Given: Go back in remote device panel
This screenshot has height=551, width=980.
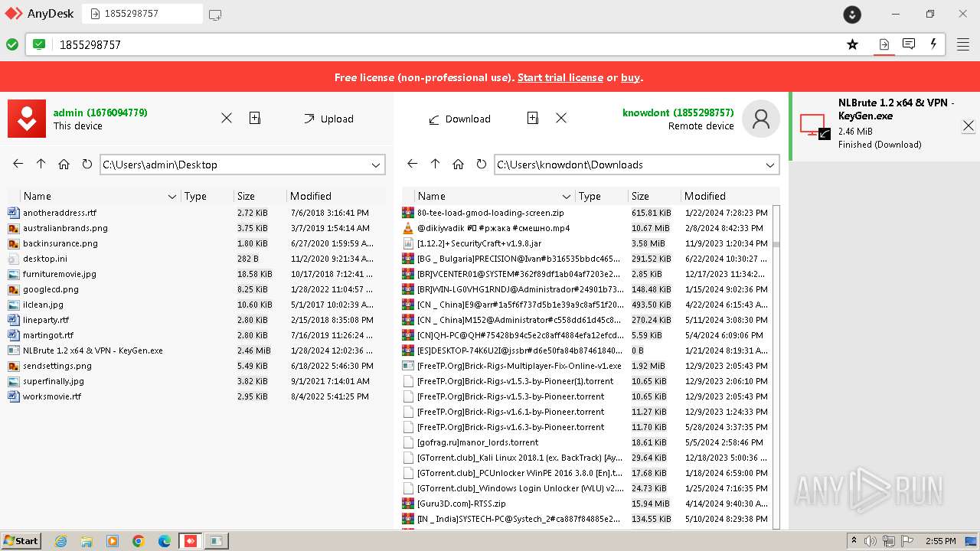Looking at the screenshot, I should pos(413,164).
